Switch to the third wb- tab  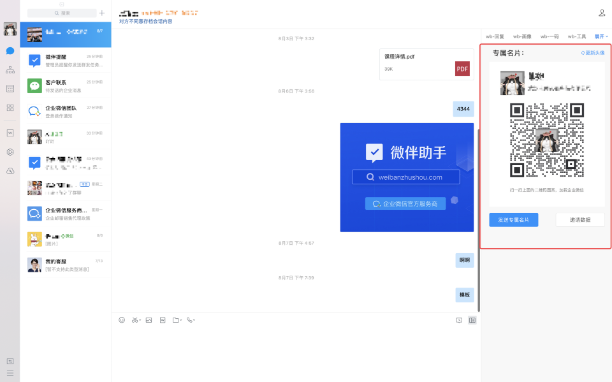[x=550, y=36]
